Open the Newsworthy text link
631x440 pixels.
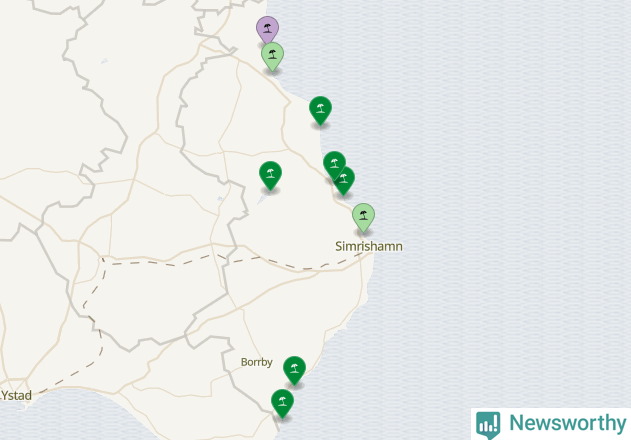567,423
